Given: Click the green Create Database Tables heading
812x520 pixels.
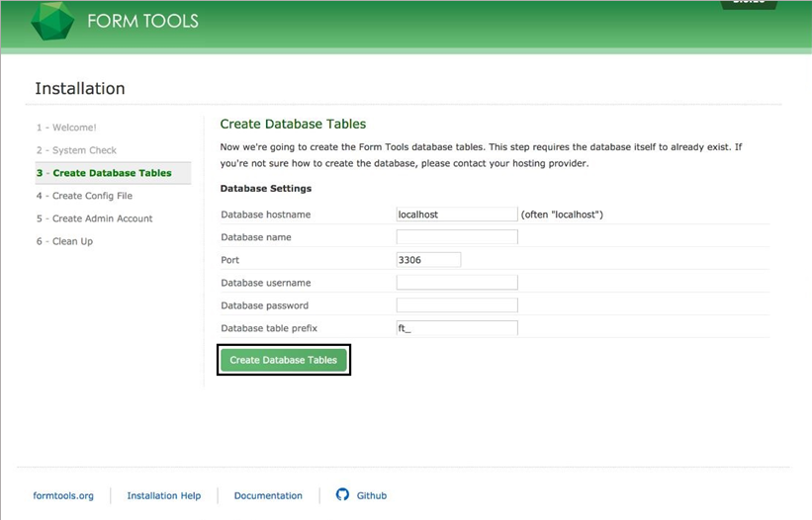Looking at the screenshot, I should [293, 125].
